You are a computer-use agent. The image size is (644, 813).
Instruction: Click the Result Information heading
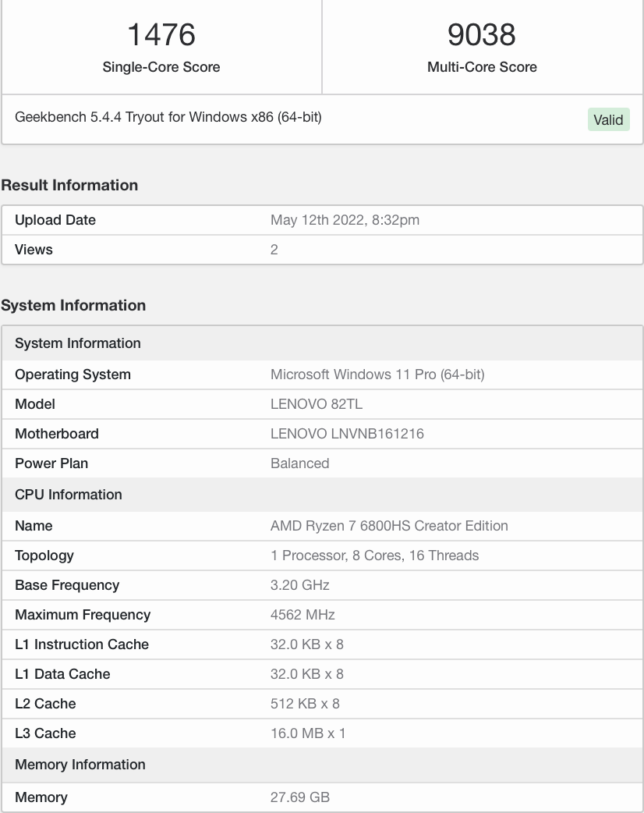(x=69, y=185)
